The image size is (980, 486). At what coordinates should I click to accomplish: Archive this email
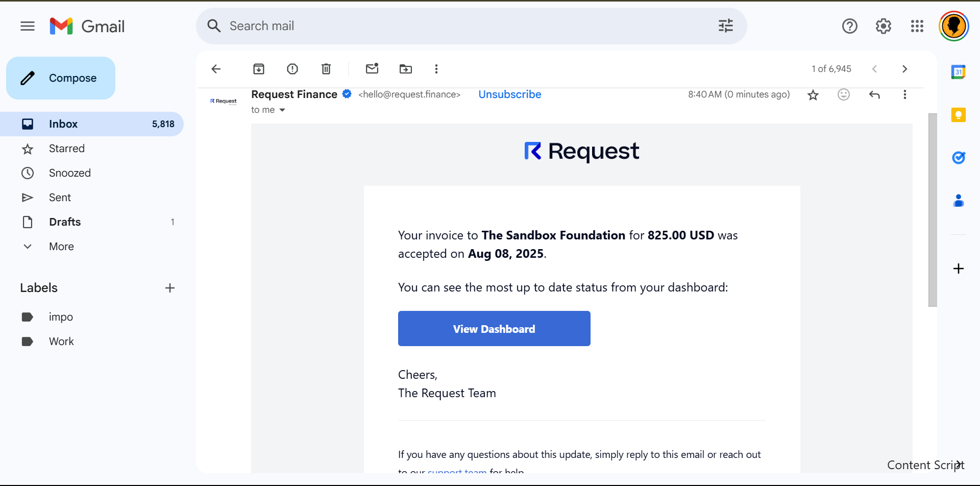(x=259, y=69)
